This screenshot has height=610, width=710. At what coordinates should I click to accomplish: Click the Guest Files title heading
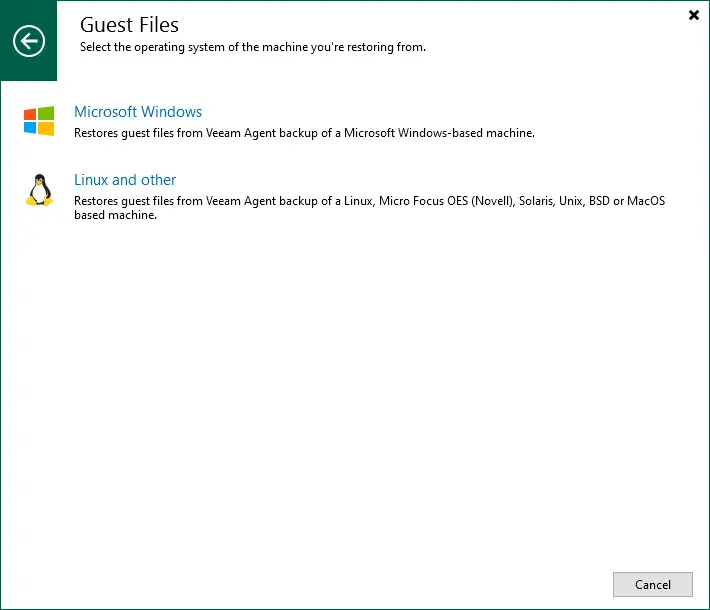coord(129,24)
